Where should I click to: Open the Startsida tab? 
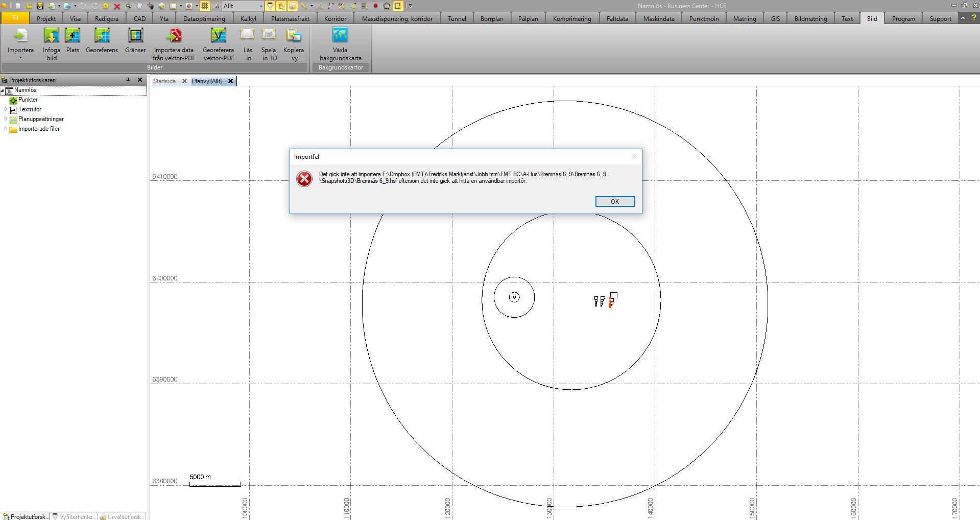click(x=164, y=81)
